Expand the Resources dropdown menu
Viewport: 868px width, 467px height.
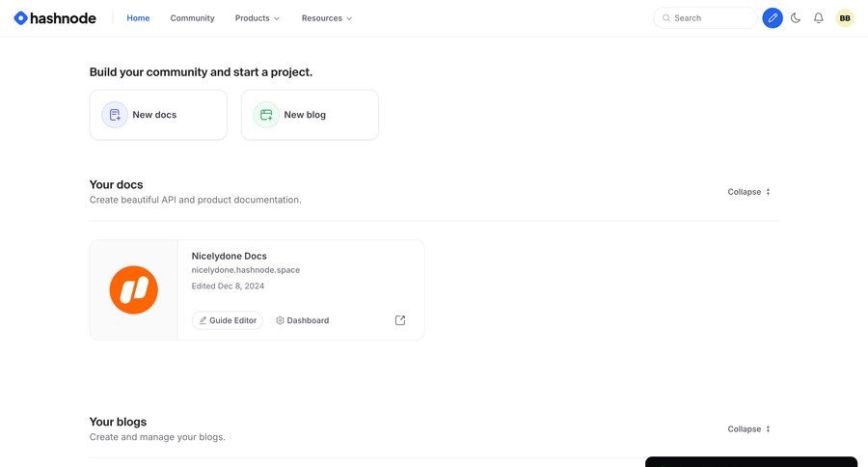tap(327, 18)
